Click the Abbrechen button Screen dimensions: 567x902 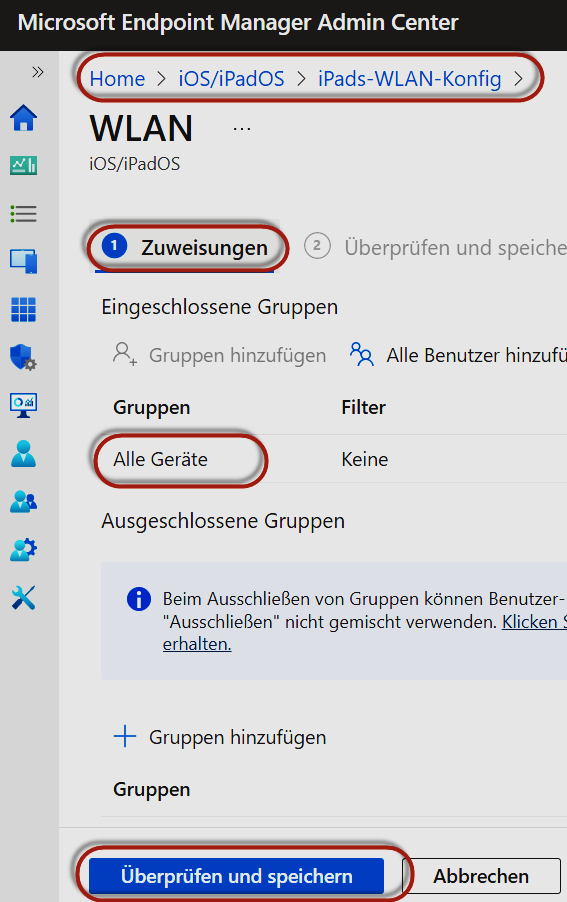point(481,876)
